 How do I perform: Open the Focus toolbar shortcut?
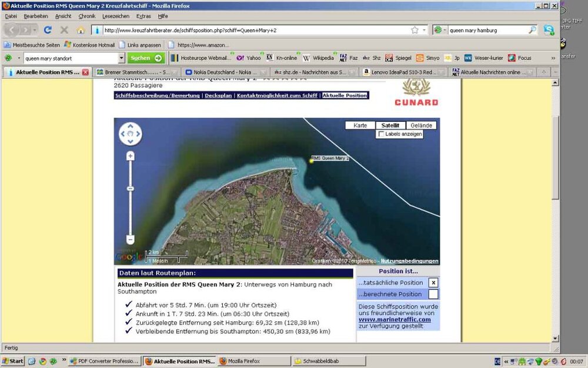point(520,58)
